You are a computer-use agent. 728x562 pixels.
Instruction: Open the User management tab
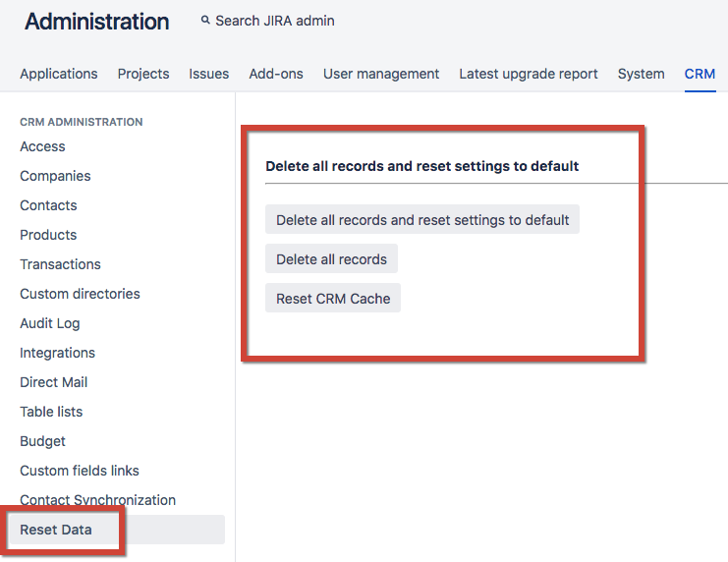(x=381, y=74)
